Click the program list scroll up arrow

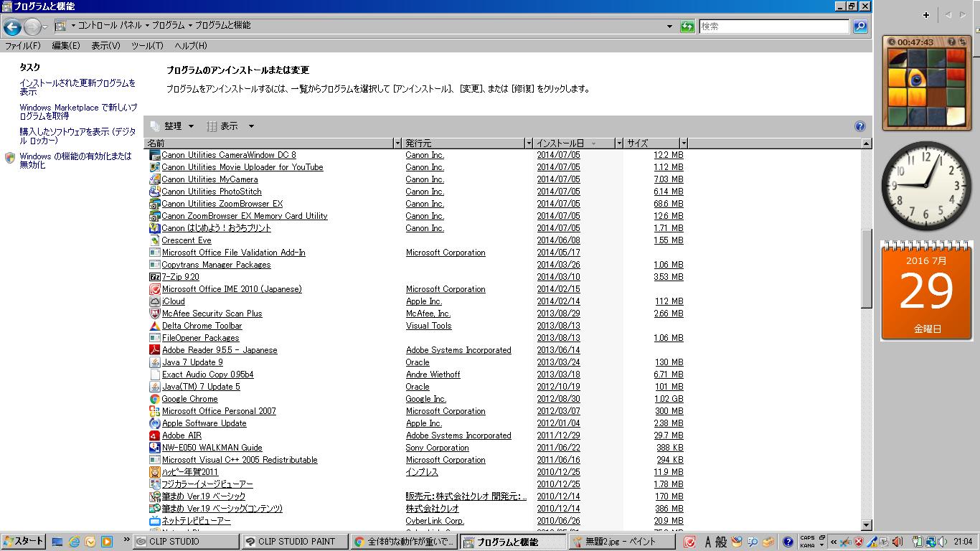tap(867, 143)
